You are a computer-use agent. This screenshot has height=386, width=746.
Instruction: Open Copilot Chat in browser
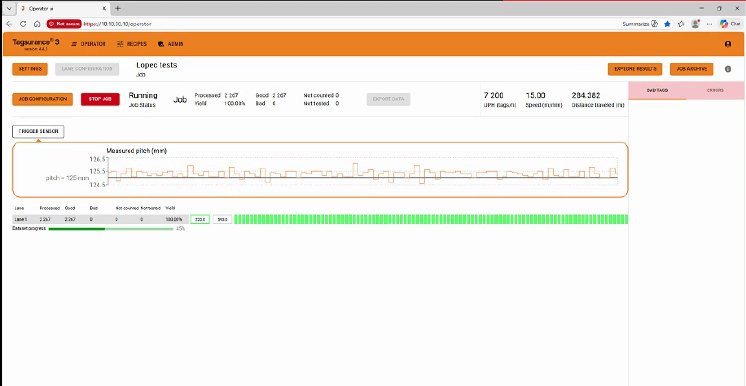coord(730,24)
